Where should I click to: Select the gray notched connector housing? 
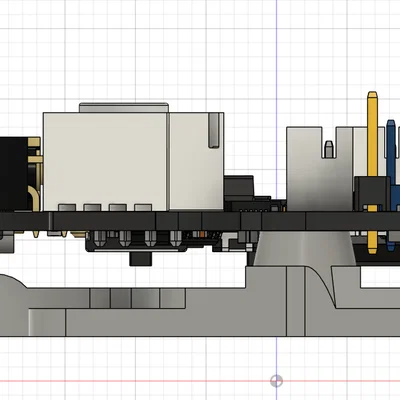(320, 169)
